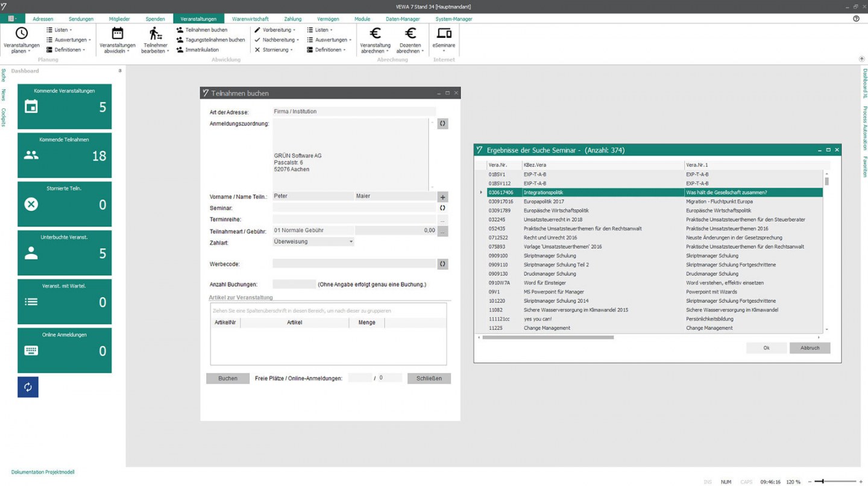Open the Zahlart Überweisung combo box
This screenshot has height=486, width=868.
tap(313, 241)
